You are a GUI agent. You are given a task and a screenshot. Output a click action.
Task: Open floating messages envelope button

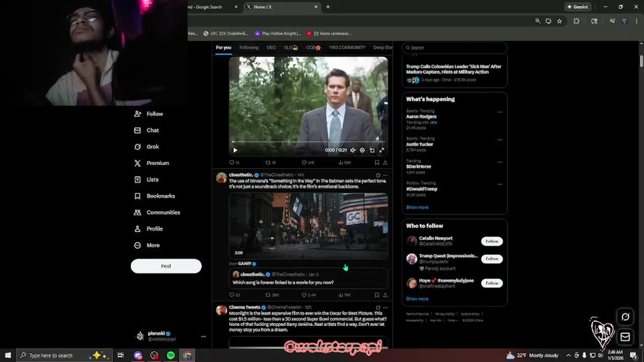[625, 337]
